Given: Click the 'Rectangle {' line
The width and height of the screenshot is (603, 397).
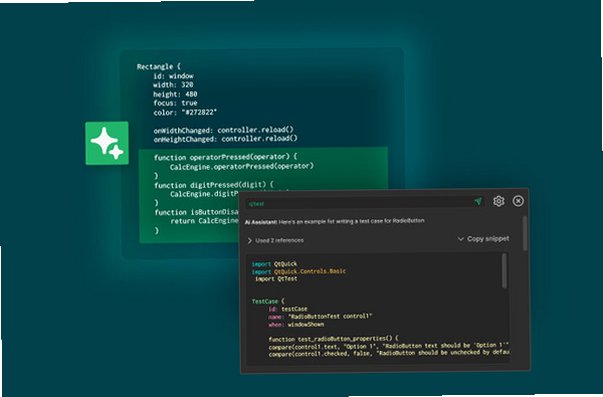Looking at the screenshot, I should click(x=158, y=67).
